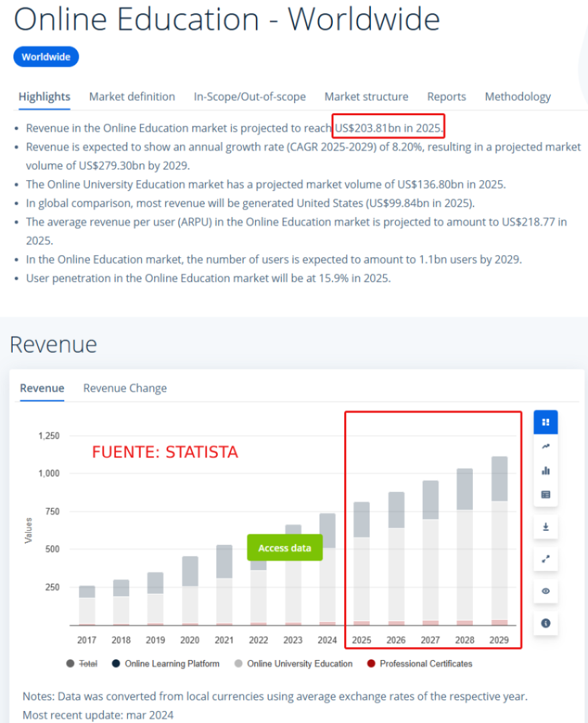The image size is (588, 723).
Task: Toggle Professional Certificates legend series
Action: click(x=420, y=663)
